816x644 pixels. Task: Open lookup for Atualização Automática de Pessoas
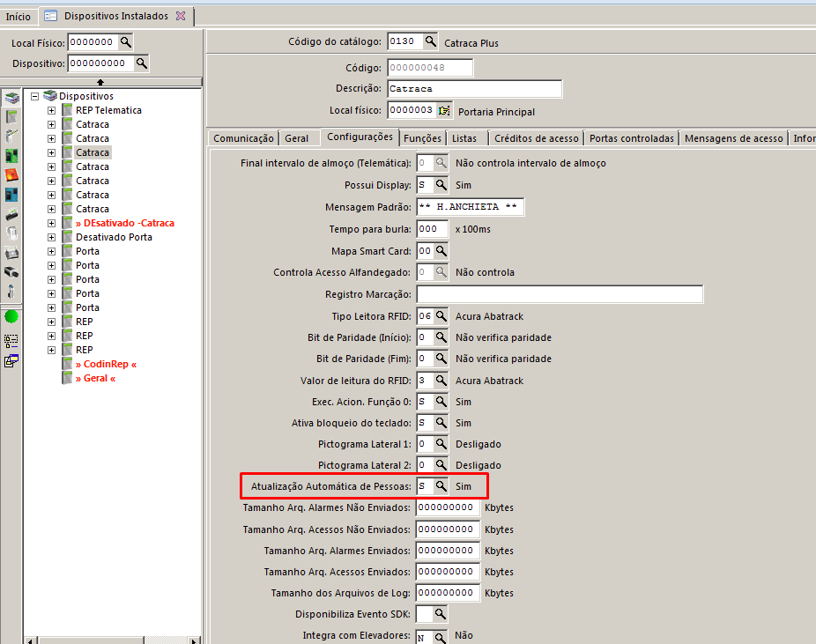pyautogui.click(x=441, y=485)
